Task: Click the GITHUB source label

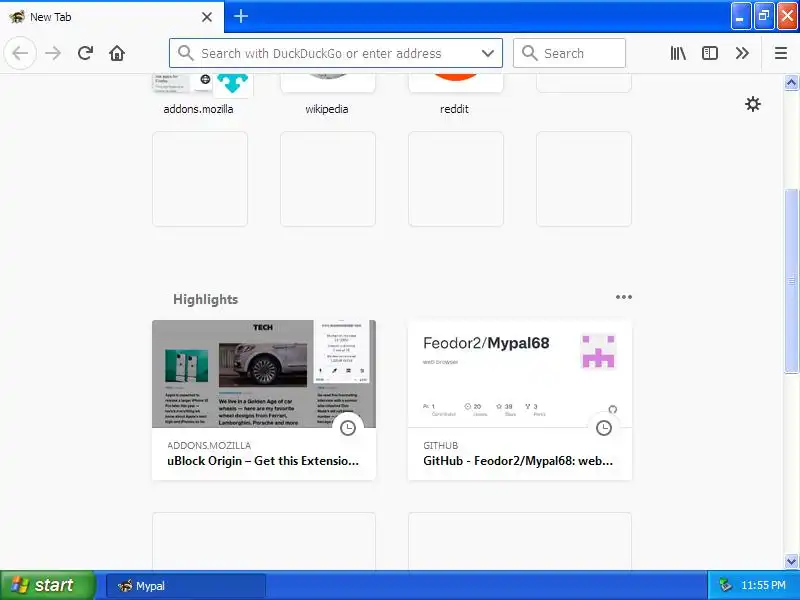Action: pyautogui.click(x=440, y=445)
